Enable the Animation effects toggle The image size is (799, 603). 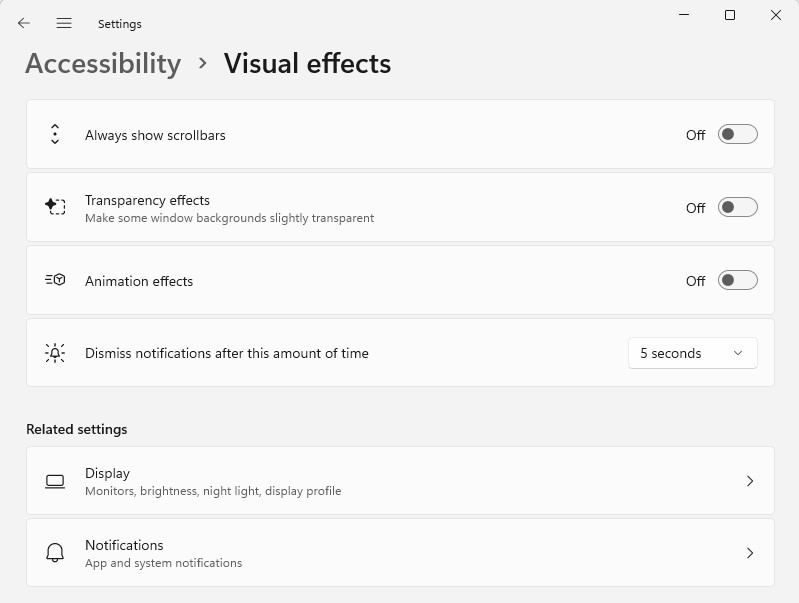[x=737, y=280]
